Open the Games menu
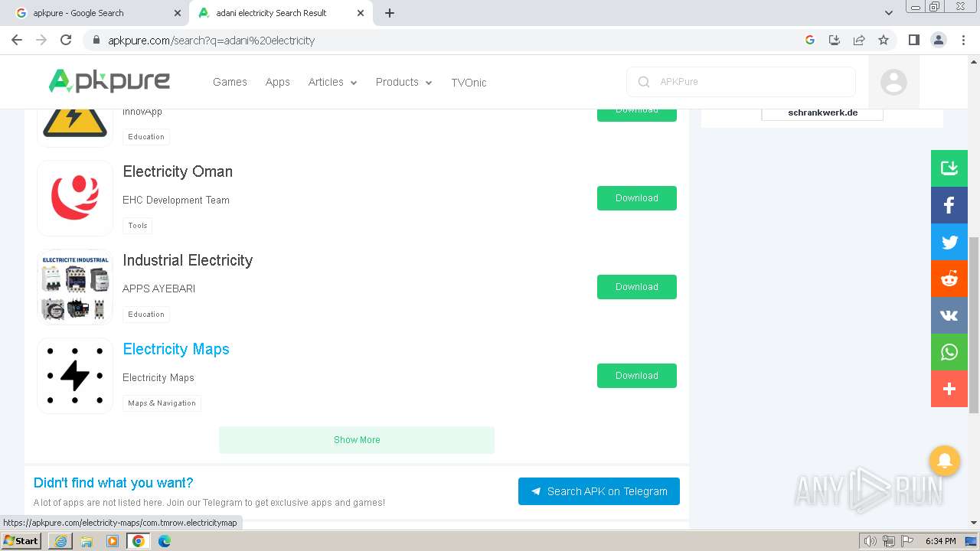The height and width of the screenshot is (551, 980). 230,82
